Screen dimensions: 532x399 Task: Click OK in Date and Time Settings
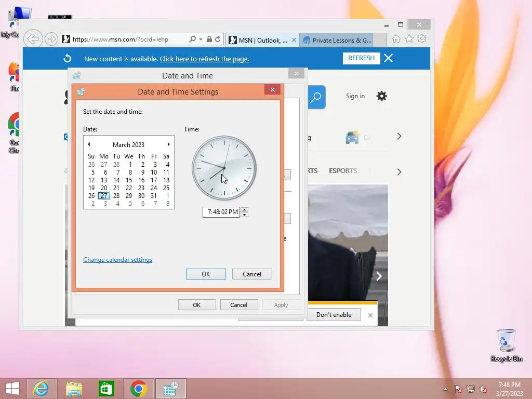coord(206,274)
